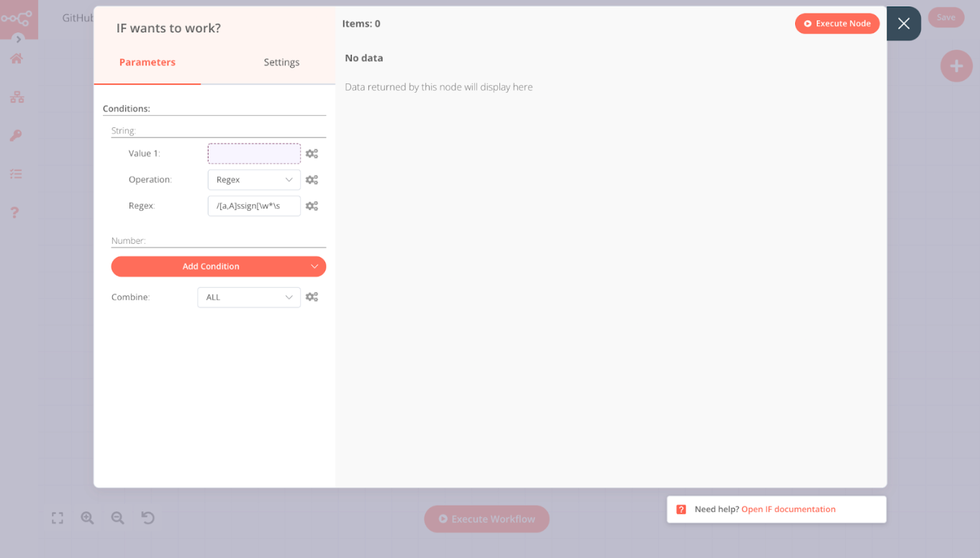This screenshot has width=980, height=558.
Task: Select the Parameters tab
Action: [147, 62]
